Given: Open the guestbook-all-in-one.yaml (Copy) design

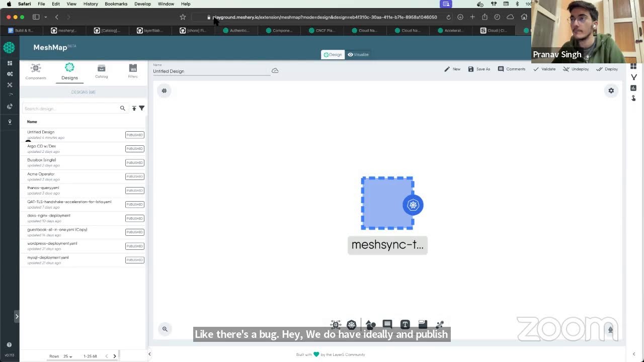Looking at the screenshot, I should tap(83, 232).
